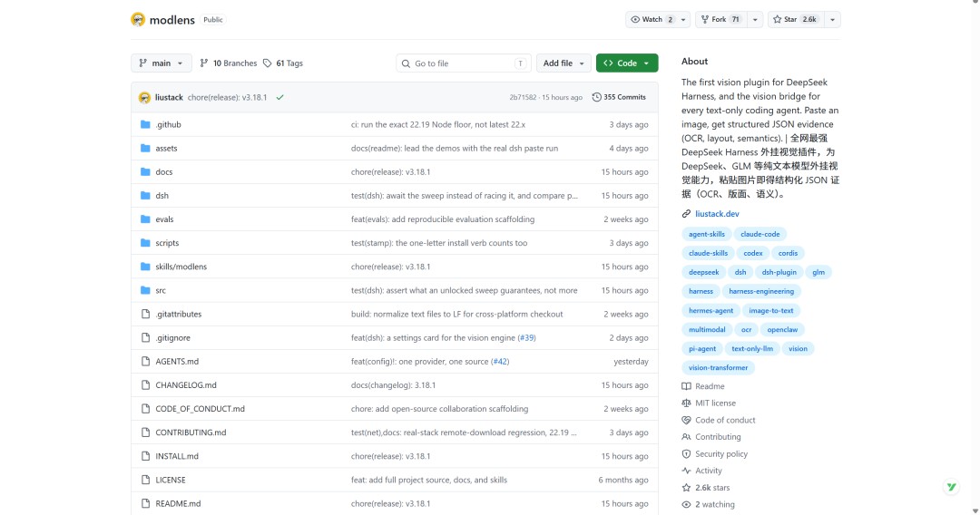
Task: Click commit hash 2b71582
Action: 523,97
